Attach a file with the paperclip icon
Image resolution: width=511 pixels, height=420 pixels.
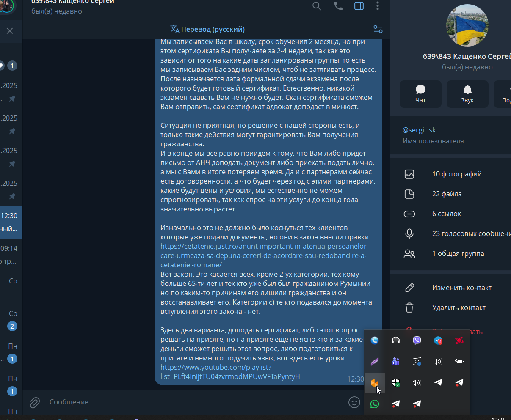(x=35, y=402)
